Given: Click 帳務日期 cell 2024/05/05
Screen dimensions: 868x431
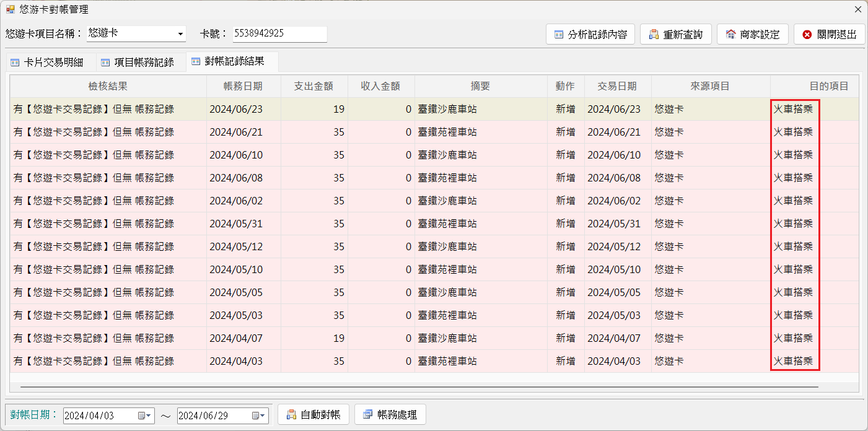Looking at the screenshot, I should click(x=243, y=292).
